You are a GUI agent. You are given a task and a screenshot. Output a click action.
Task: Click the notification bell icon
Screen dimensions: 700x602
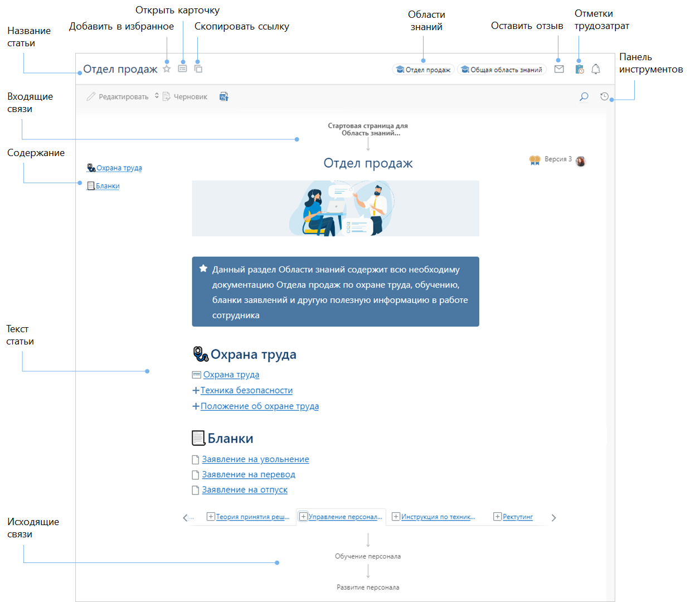(x=596, y=69)
